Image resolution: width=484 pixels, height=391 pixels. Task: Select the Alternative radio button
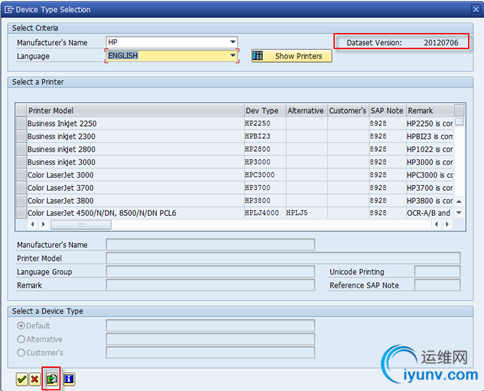pos(21,339)
